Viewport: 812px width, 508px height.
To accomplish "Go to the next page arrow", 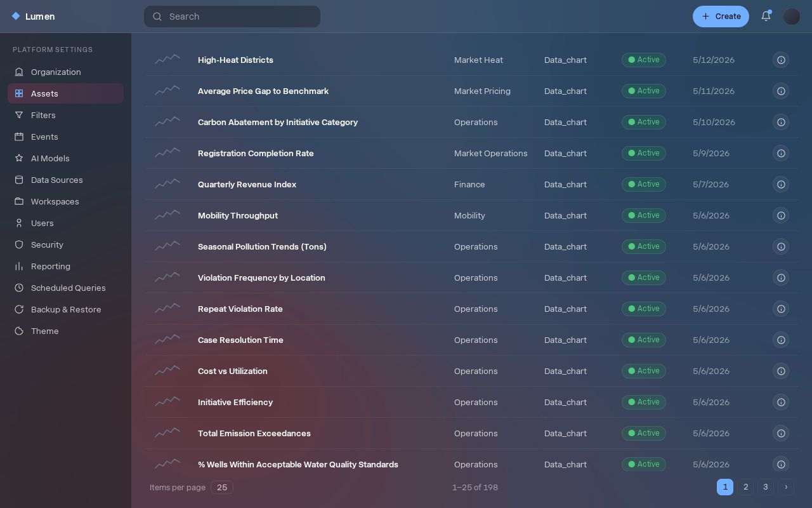I will [786, 487].
